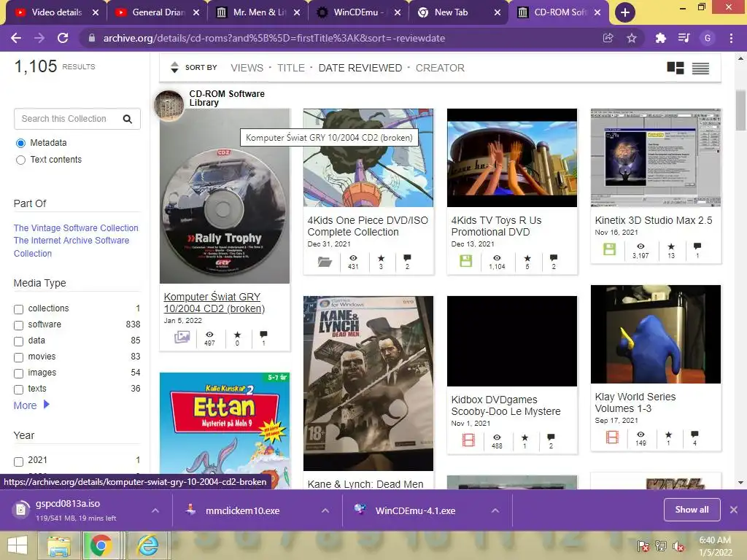Screen dimensions: 747x560
Task: Open the Chrome profile avatar G
Action: coord(708,38)
